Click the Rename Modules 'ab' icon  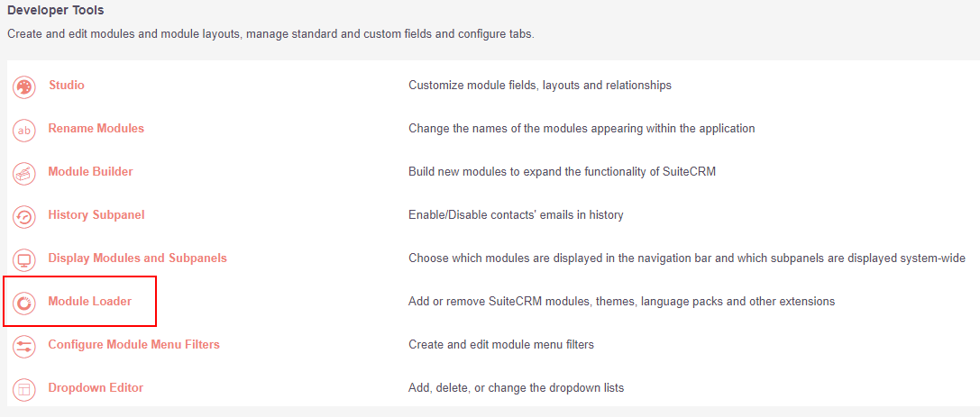point(24,130)
